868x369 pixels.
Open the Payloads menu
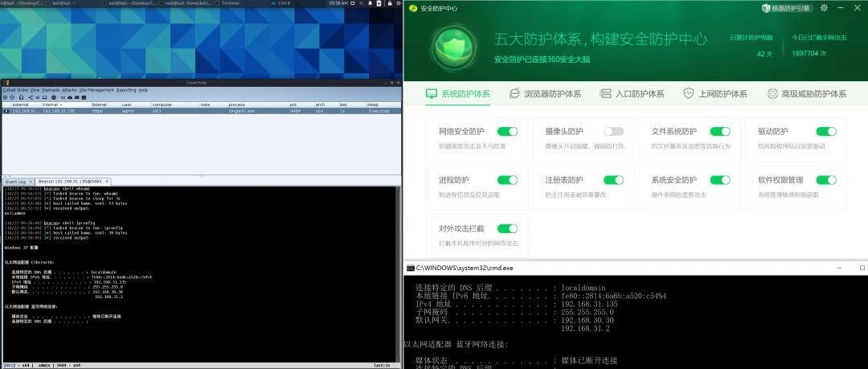tap(51, 90)
